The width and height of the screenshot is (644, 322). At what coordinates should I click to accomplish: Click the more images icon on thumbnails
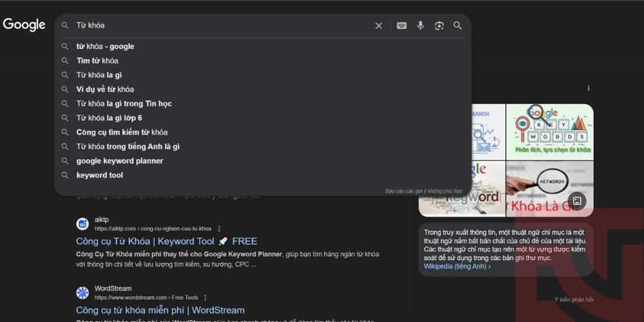coord(577,201)
